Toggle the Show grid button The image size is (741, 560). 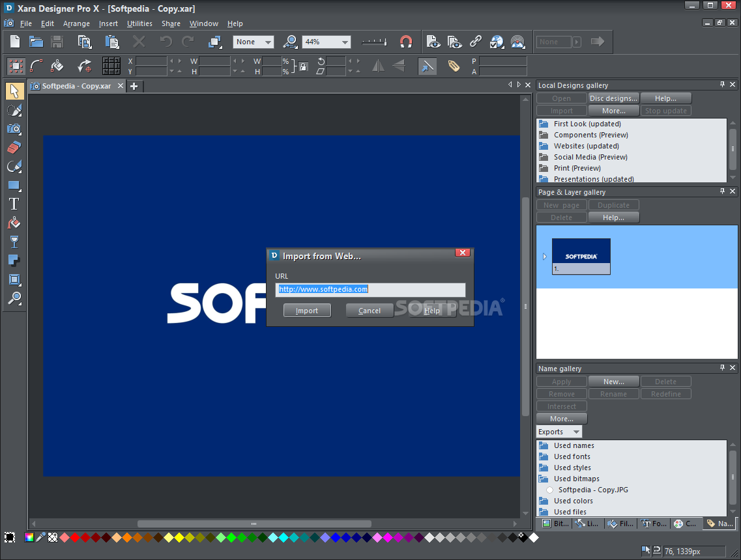[x=111, y=66]
